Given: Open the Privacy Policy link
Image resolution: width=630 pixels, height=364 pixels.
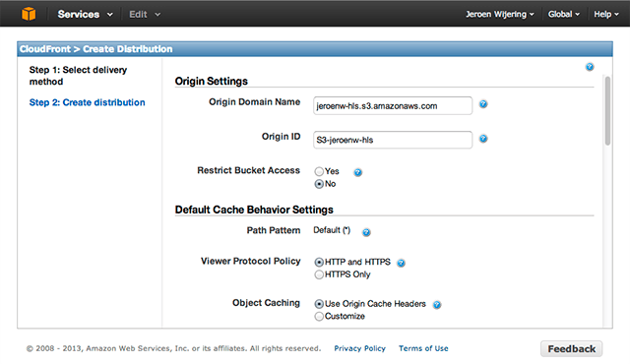Looking at the screenshot, I should point(359,348).
